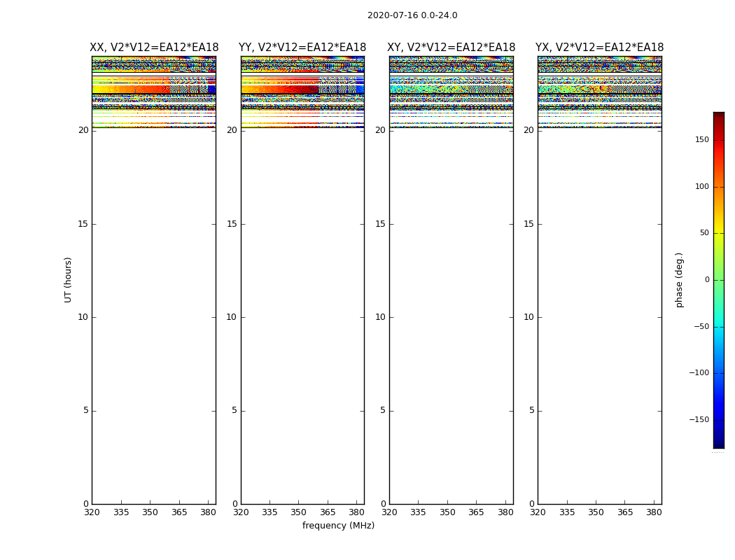
Task: Click the XY panel title above the plot
Action: (x=451, y=48)
